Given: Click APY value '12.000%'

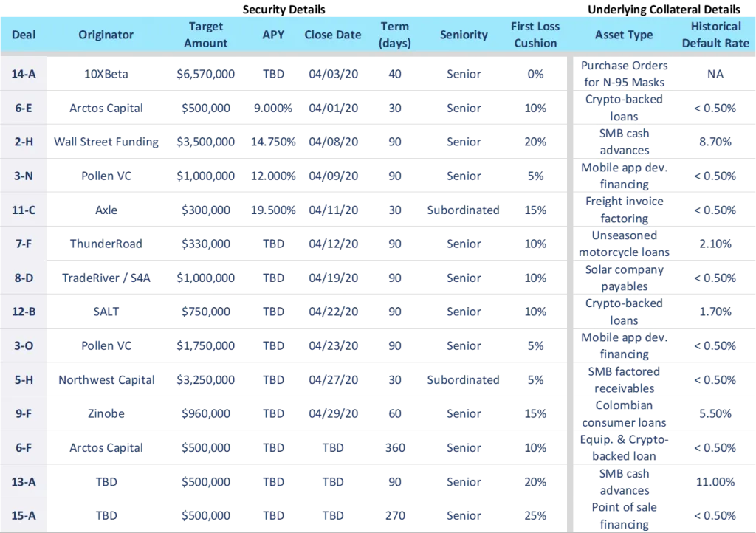Looking at the screenshot, I should 273,176.
